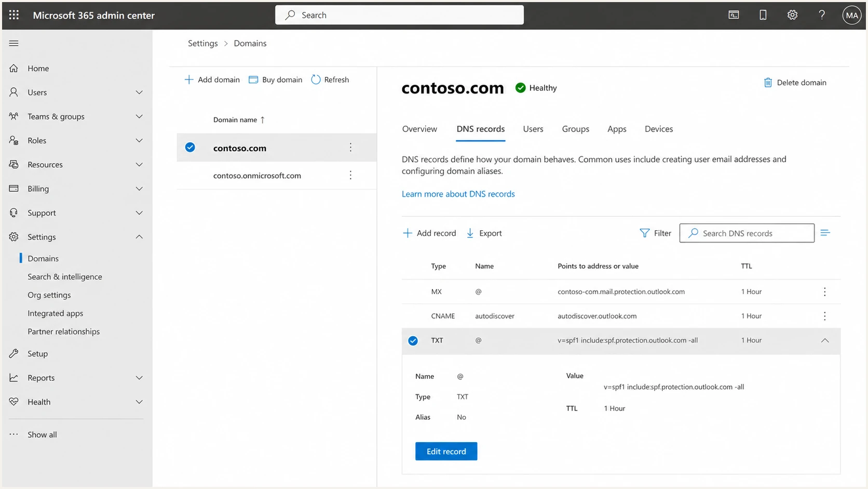
Task: Click the Roles icon in sidebar
Action: pyautogui.click(x=14, y=140)
